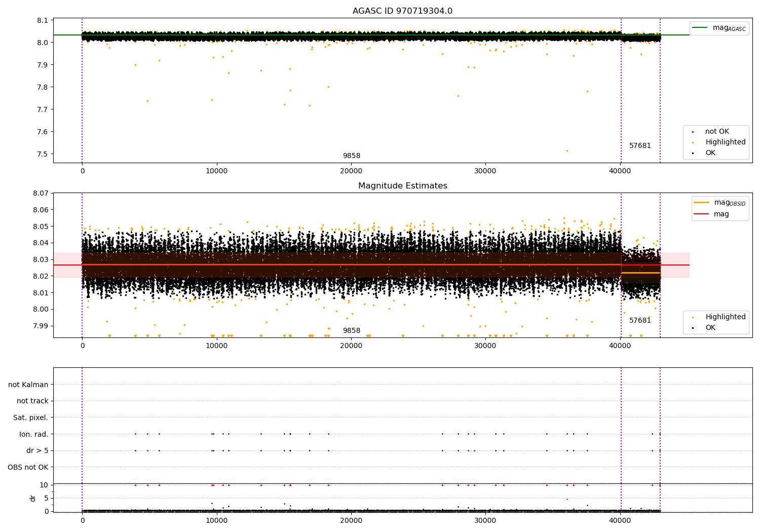The width and height of the screenshot is (760, 532).
Task: Click the 10000 x-axis tick under the bottom plot
Action: 217,521
